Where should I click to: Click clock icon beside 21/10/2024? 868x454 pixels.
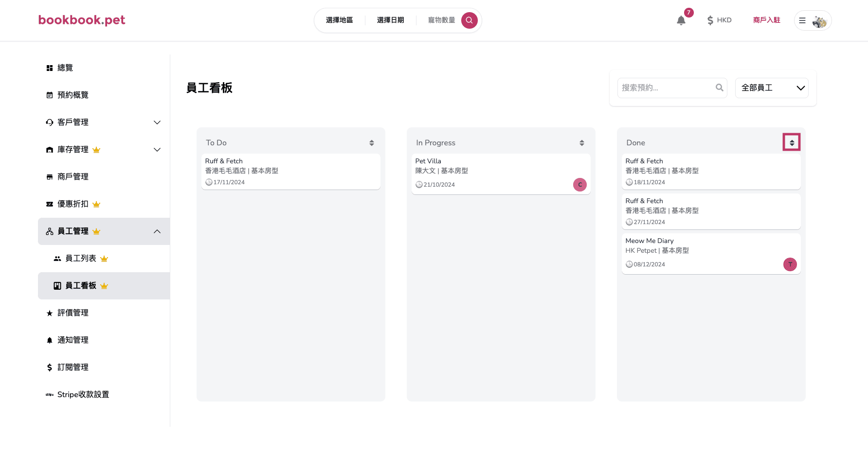419,185
